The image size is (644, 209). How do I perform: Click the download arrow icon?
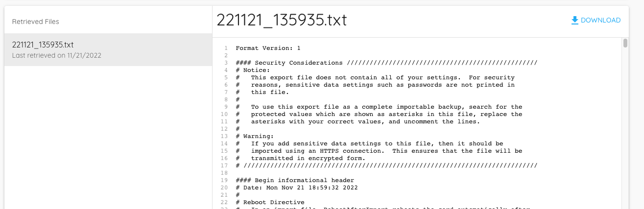(575, 20)
